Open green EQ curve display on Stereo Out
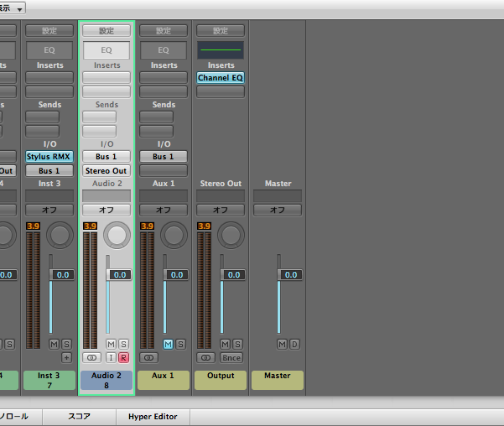The height and width of the screenshot is (426, 504). pyautogui.click(x=221, y=49)
